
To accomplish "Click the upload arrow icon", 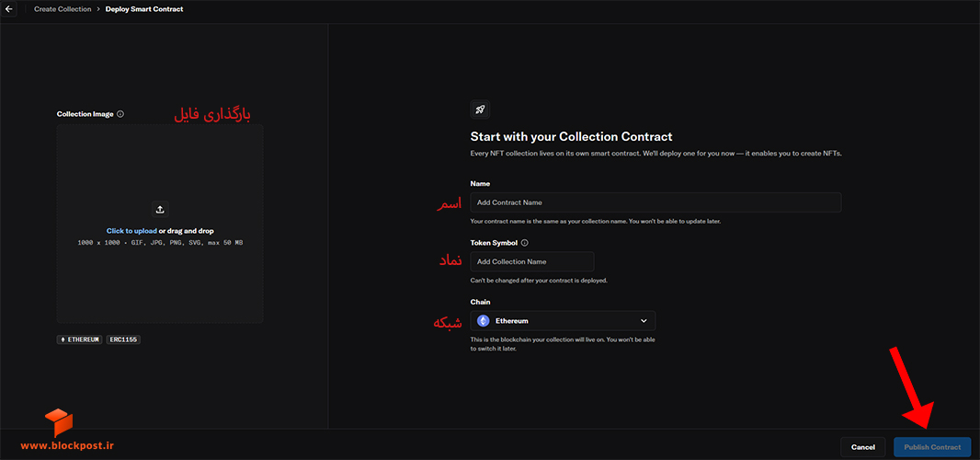I will [x=160, y=210].
